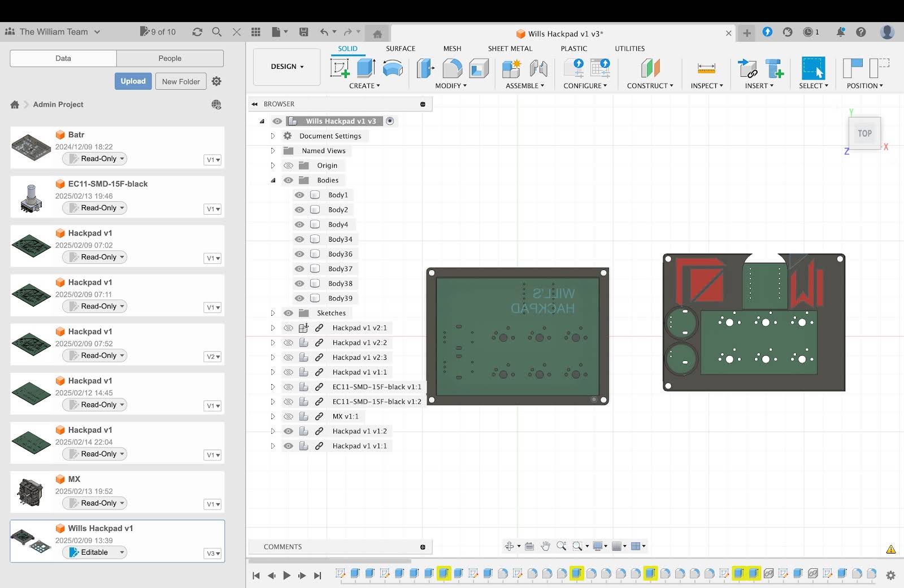Screen dimensions: 904x588
Task: Search in the data panel
Action: 216,32
